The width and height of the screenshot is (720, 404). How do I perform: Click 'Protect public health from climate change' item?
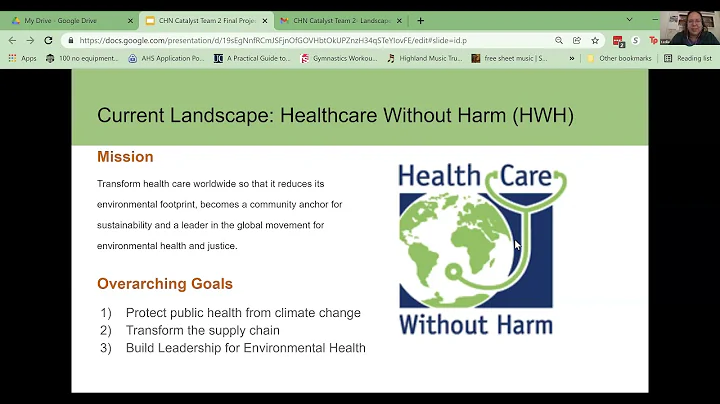pyautogui.click(x=243, y=313)
